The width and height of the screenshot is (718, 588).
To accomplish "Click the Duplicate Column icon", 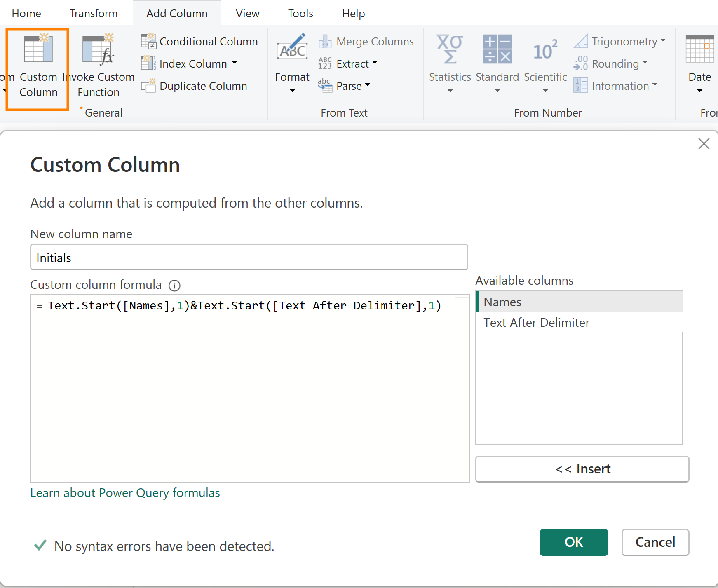I will point(148,86).
